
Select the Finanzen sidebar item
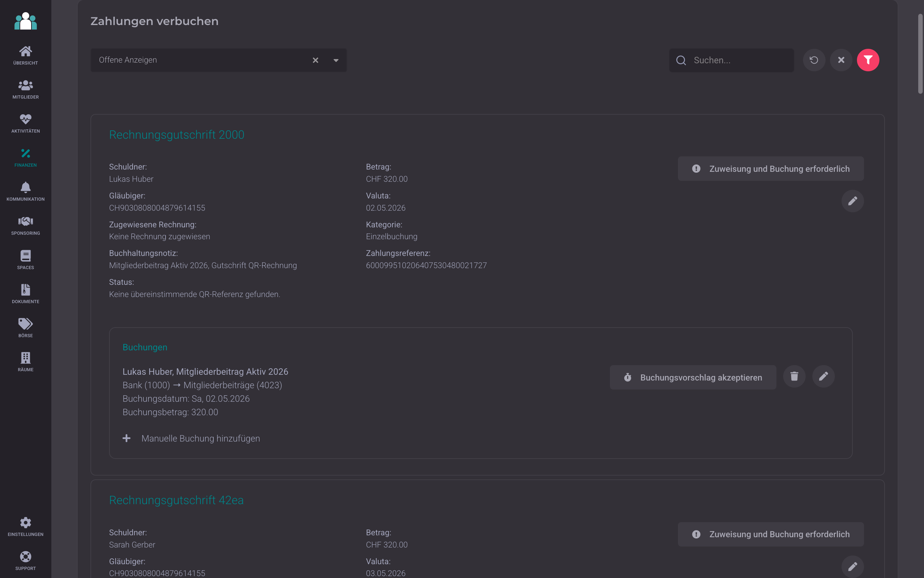pos(26,157)
